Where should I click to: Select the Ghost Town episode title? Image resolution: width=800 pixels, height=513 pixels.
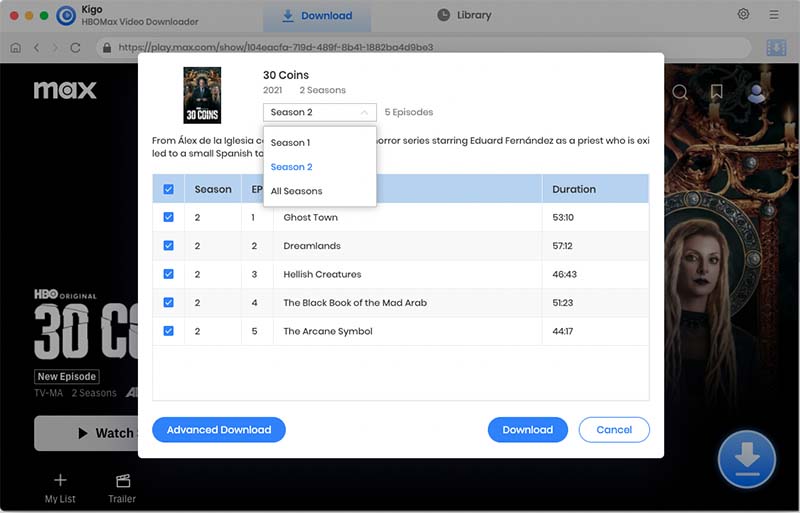pyautogui.click(x=310, y=217)
